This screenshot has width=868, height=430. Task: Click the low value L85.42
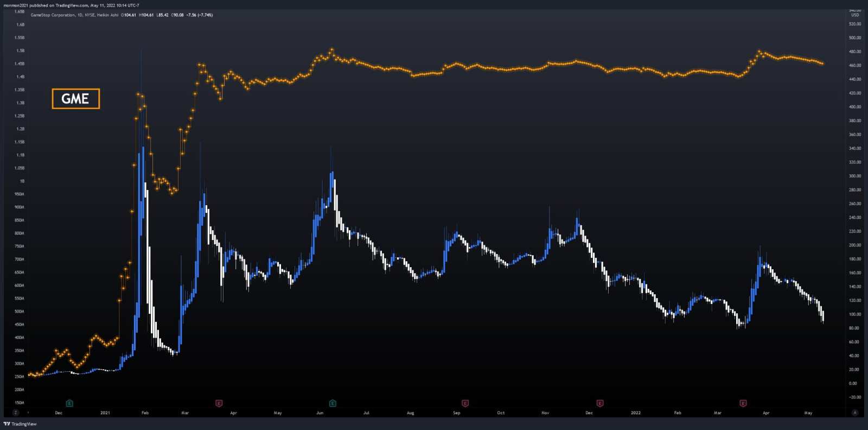pos(162,15)
